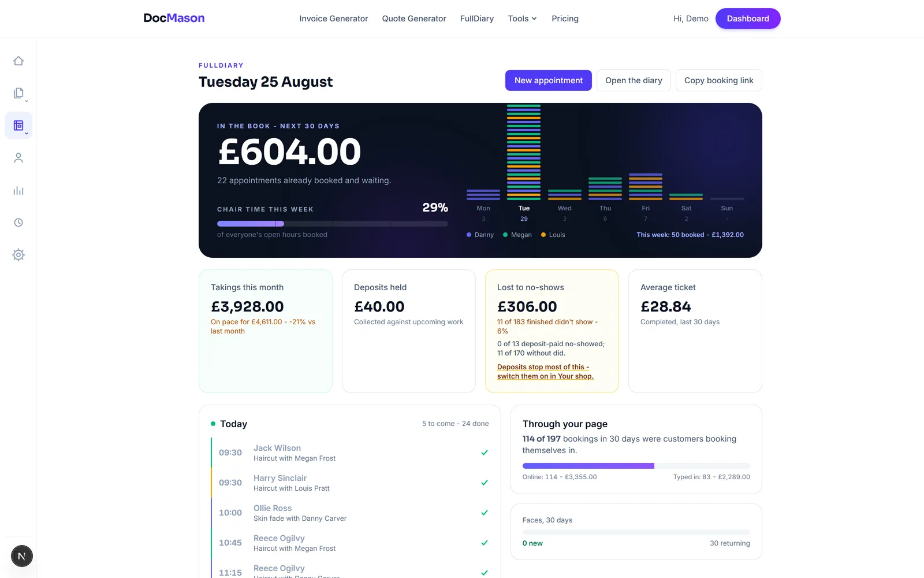Copy booking link
The image size is (924, 578).
click(x=719, y=80)
